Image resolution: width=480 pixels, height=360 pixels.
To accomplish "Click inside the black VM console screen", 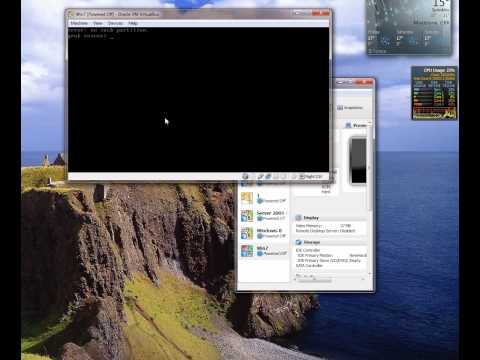I will 198,100.
